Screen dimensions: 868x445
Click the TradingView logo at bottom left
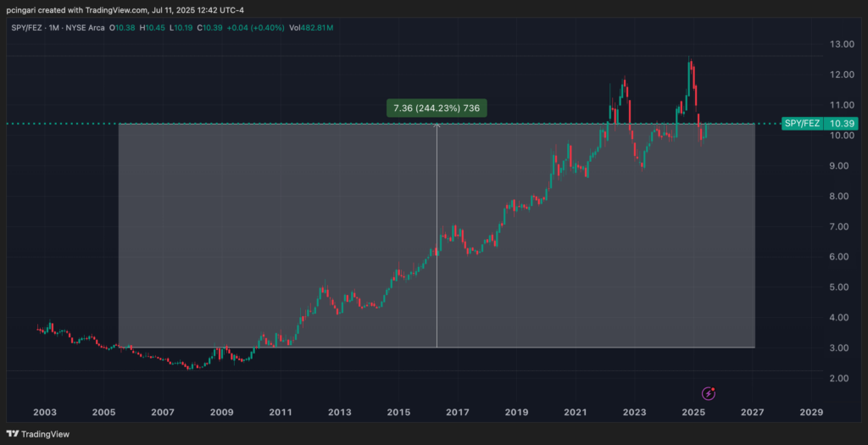pos(38,435)
